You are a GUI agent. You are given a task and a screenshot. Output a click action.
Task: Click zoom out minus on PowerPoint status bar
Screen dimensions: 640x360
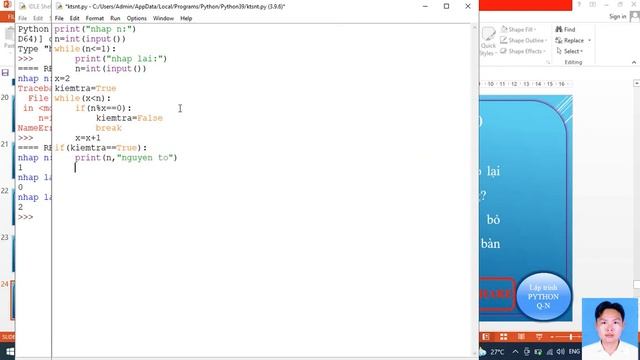click(x=552, y=337)
